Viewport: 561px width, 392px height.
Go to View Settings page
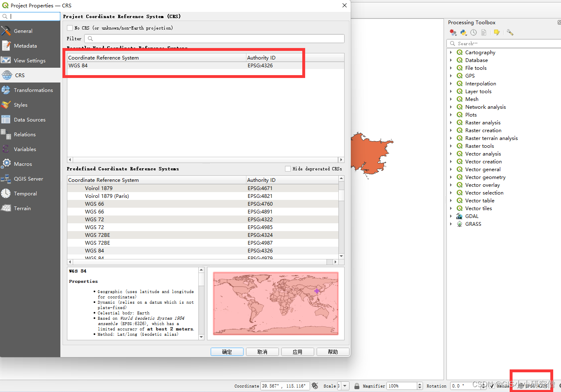[x=30, y=60]
